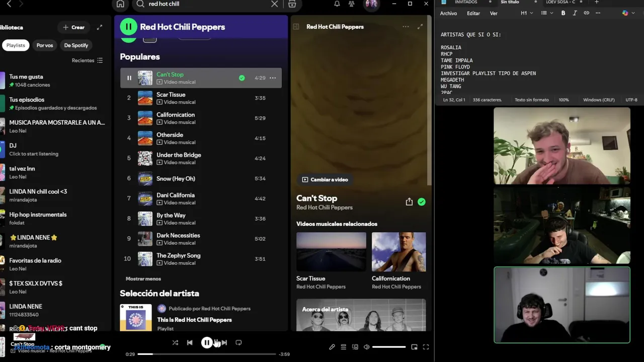The width and height of the screenshot is (644, 362).
Task: Toggle repeat mode in player bar
Action: click(x=238, y=342)
